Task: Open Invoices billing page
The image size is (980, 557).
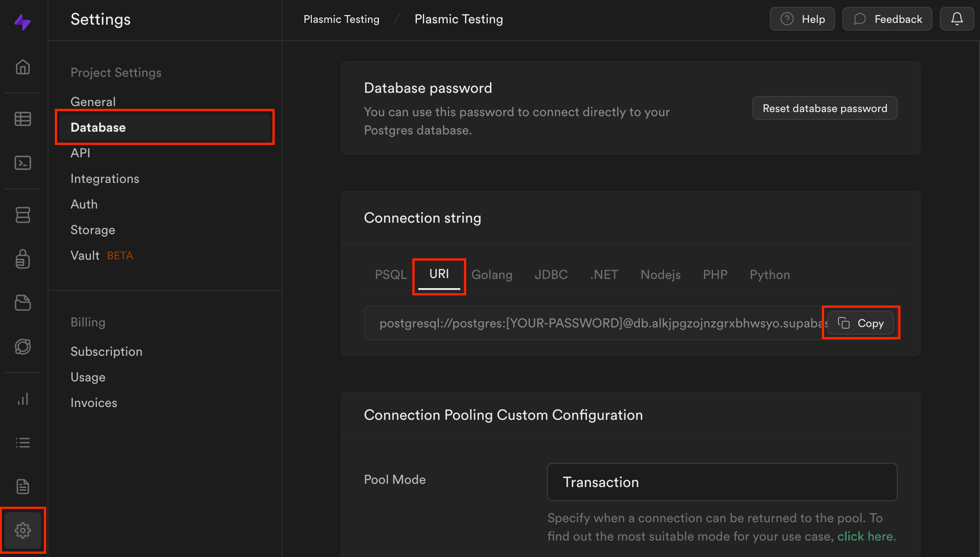Action: point(94,402)
